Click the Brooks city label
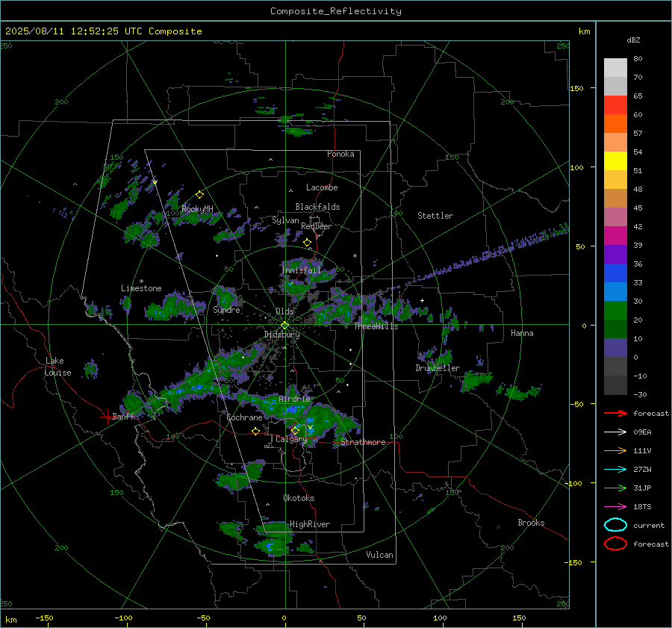This screenshot has width=672, height=628. pos(531,523)
